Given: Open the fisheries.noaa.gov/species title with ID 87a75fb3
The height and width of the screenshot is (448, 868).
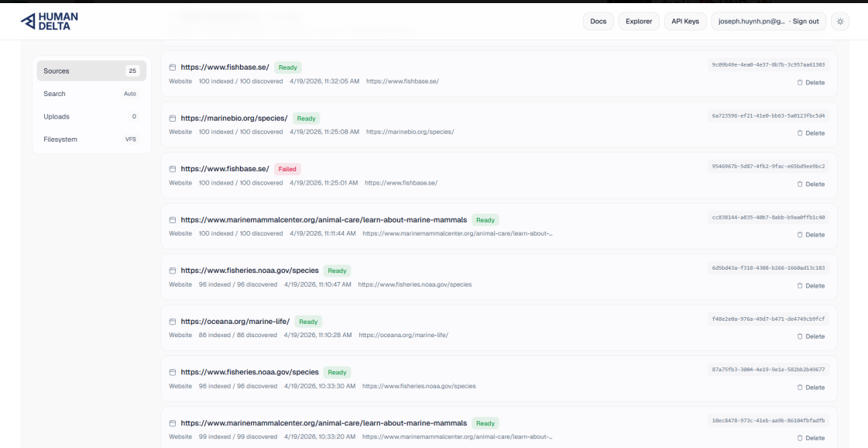Looking at the screenshot, I should (249, 373).
